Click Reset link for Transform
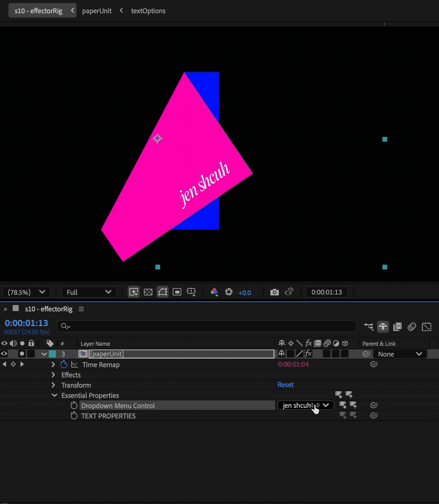 coord(285,385)
